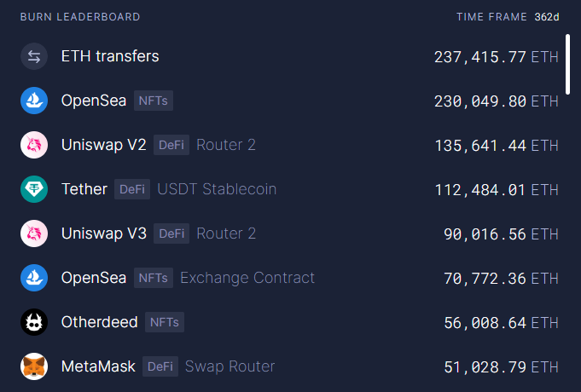Click the OpenSea Exchange Contract logo
The width and height of the screenshot is (581, 392).
(x=34, y=278)
